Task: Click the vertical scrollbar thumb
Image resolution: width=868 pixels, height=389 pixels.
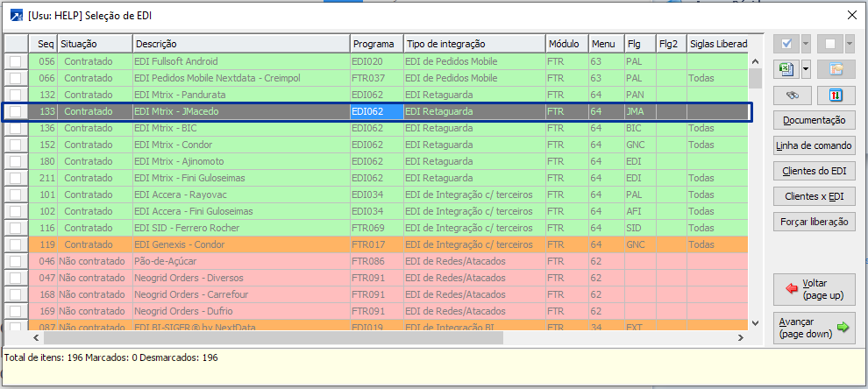Action: (x=755, y=77)
